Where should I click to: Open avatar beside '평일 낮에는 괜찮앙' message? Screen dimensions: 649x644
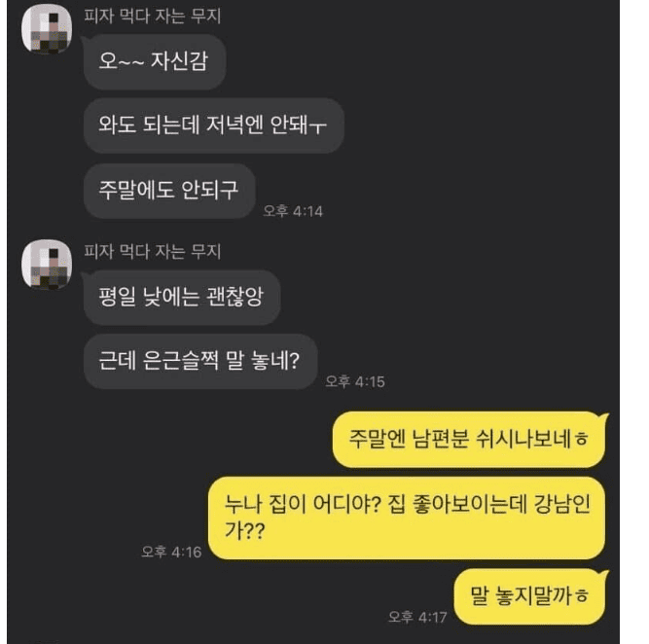point(47,264)
